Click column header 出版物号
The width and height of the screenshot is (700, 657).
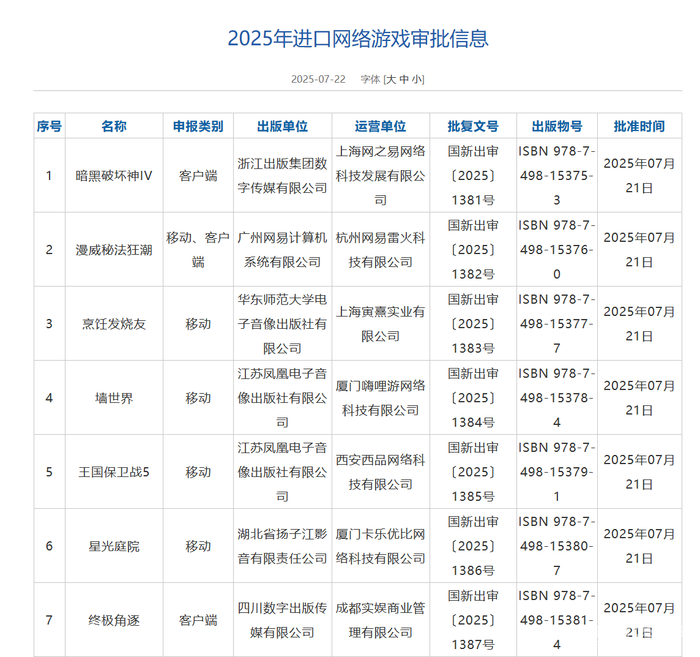pyautogui.click(x=557, y=126)
